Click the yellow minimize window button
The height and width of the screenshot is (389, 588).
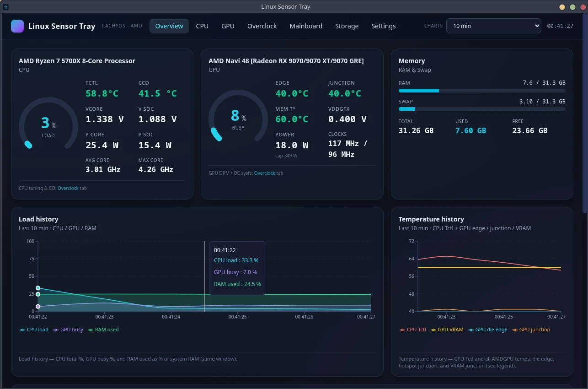(562, 7)
